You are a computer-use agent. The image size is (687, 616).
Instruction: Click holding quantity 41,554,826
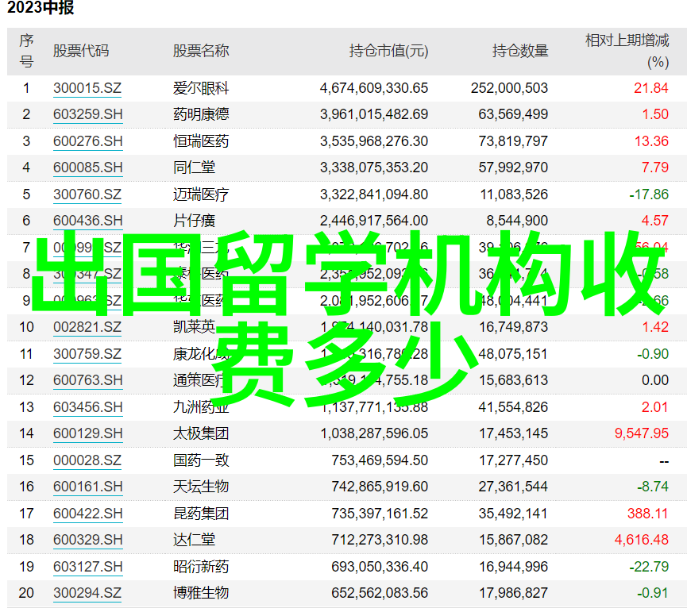tap(513, 407)
